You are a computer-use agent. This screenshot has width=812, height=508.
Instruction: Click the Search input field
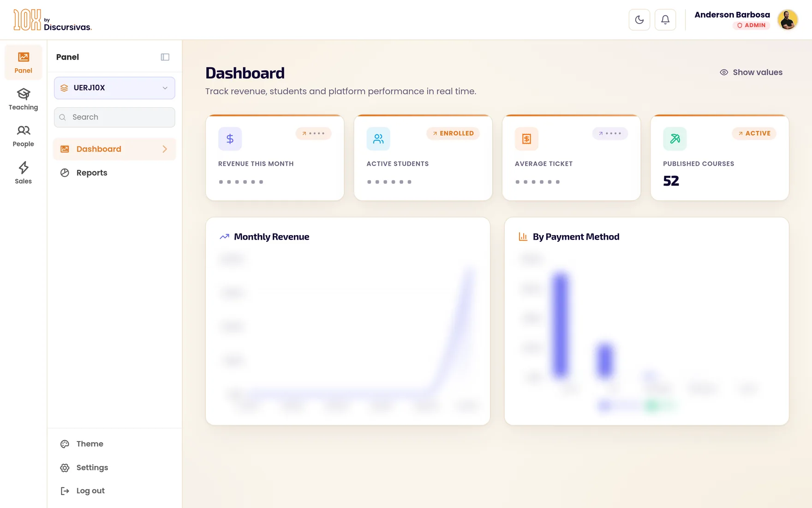point(114,117)
